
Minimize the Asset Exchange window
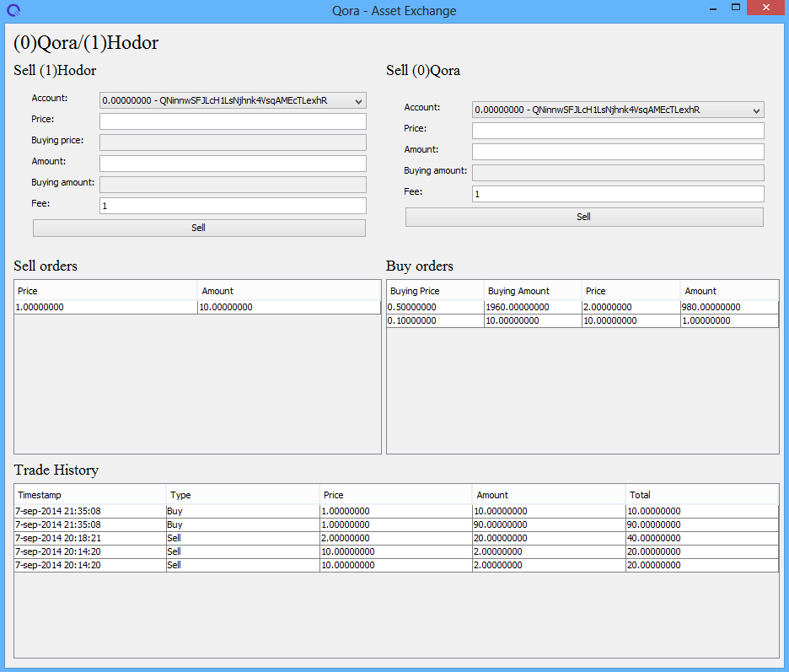712,8
